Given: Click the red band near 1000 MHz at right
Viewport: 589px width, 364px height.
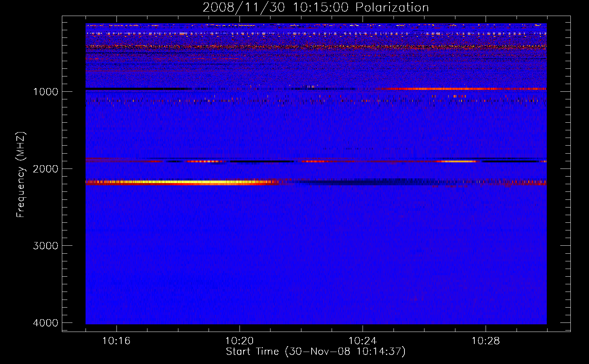Looking at the screenshot, I should pos(462,89).
